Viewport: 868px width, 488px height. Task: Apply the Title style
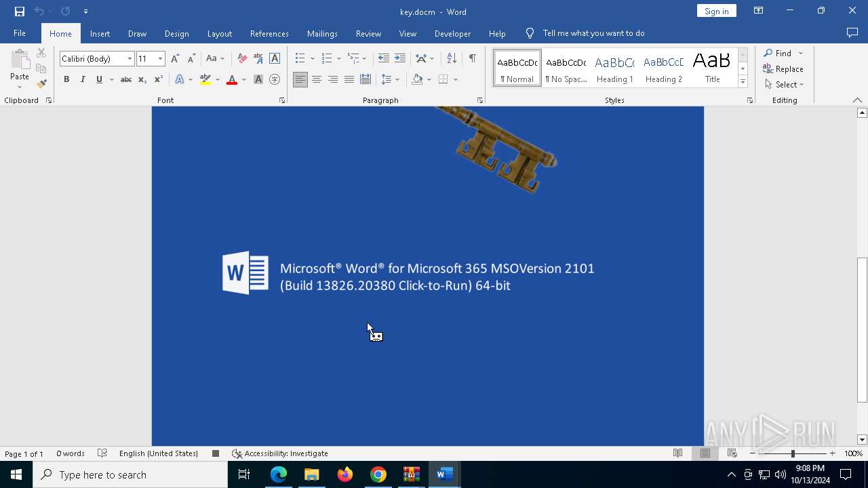click(x=712, y=68)
